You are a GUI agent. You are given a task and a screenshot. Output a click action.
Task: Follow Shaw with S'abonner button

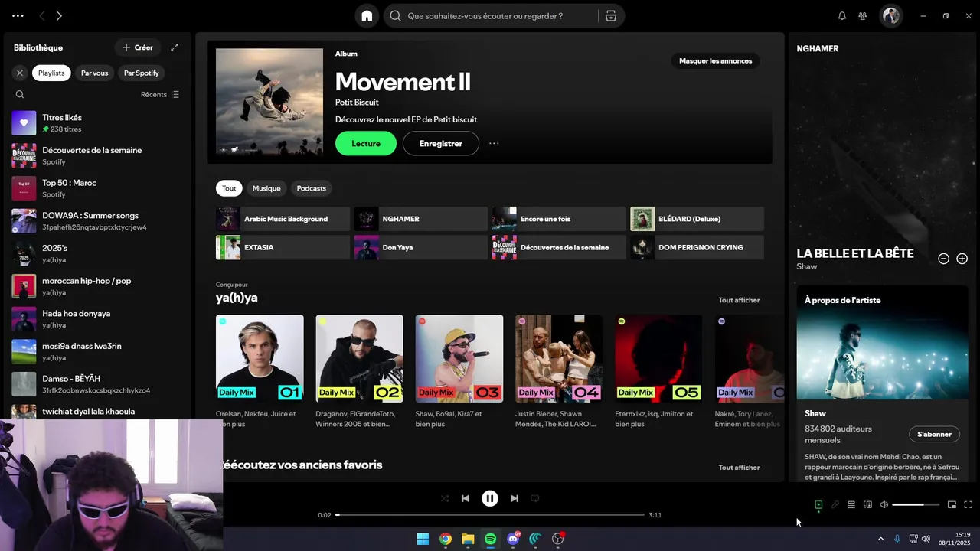(934, 435)
